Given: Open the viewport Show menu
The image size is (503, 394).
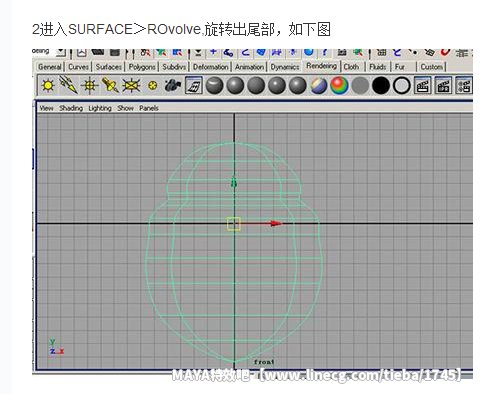Looking at the screenshot, I should point(125,108).
